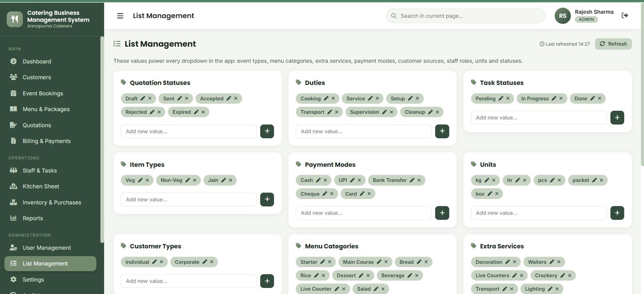Select List Management in the sidebar
The image size is (644, 294).
tap(50, 263)
